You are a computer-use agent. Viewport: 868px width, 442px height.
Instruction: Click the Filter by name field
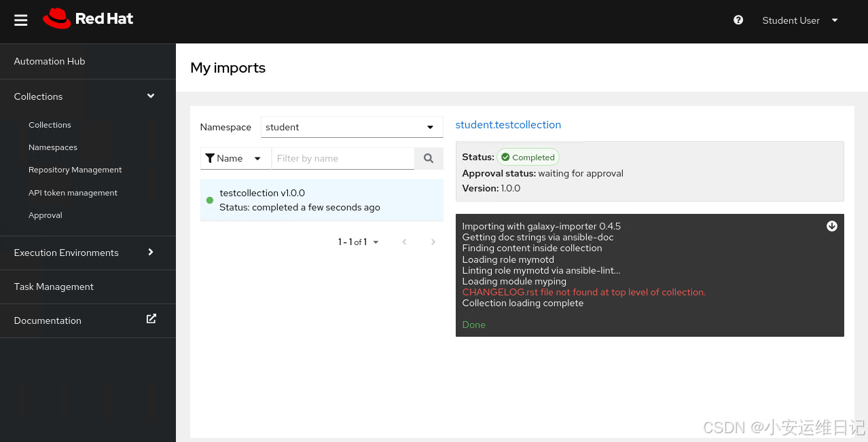point(343,158)
